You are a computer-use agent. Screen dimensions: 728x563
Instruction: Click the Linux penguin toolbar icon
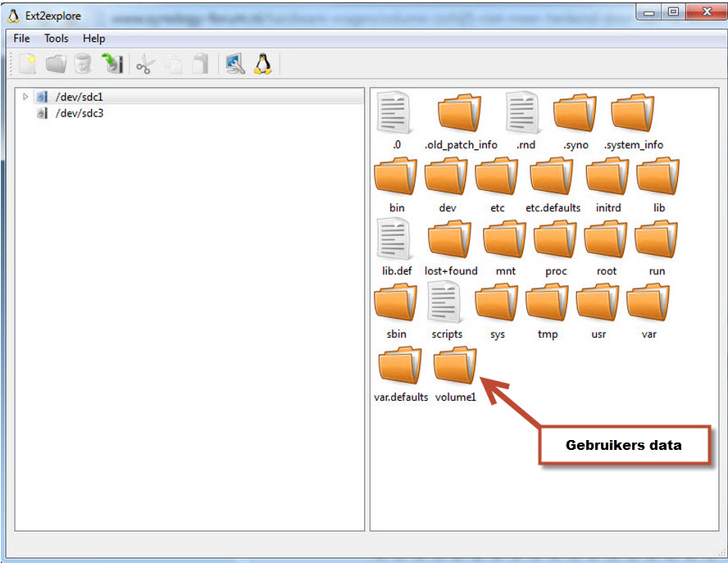click(262, 64)
